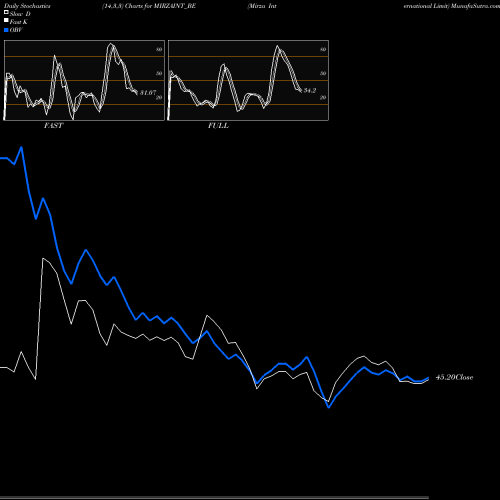Click the 'MIRZAINT_BE' chart title text
The height and width of the screenshot is (500, 500).
175,6
